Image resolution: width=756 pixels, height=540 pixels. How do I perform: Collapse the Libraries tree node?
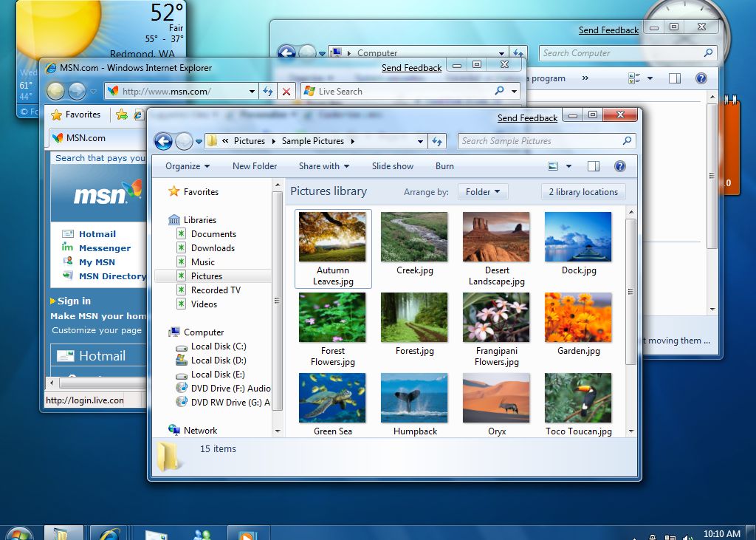[168, 219]
